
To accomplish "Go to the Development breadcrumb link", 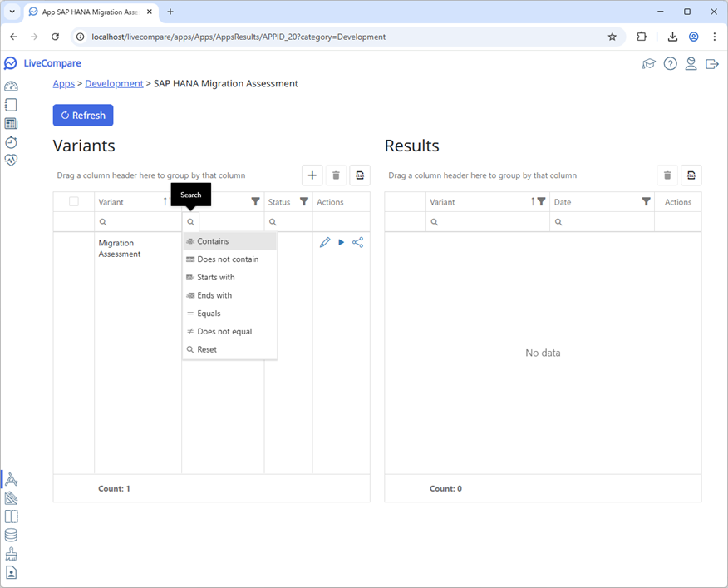I will tap(114, 84).
